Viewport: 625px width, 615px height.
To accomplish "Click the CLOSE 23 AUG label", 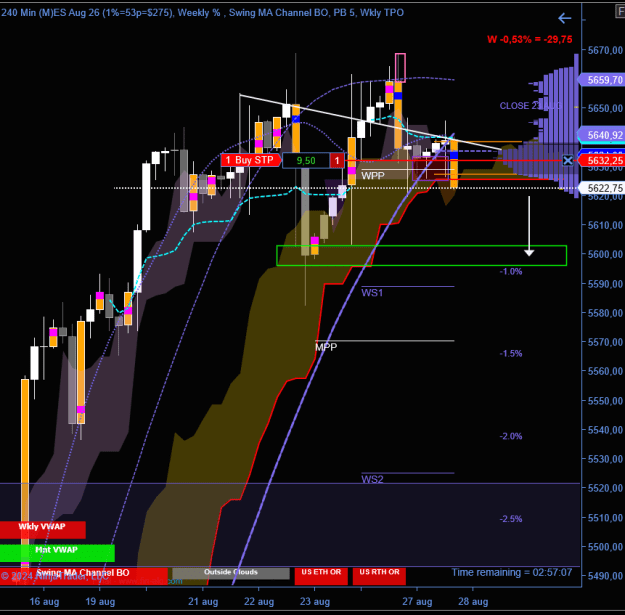I will click(x=530, y=106).
